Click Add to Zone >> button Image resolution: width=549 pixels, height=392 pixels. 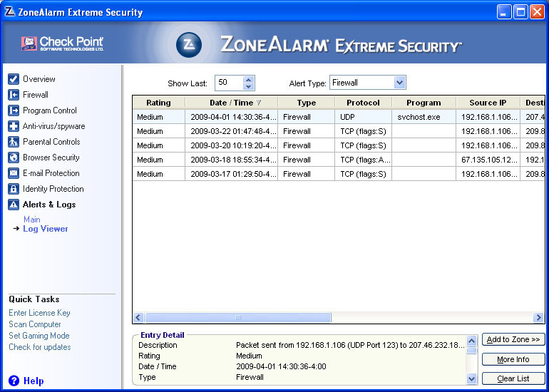tap(513, 339)
